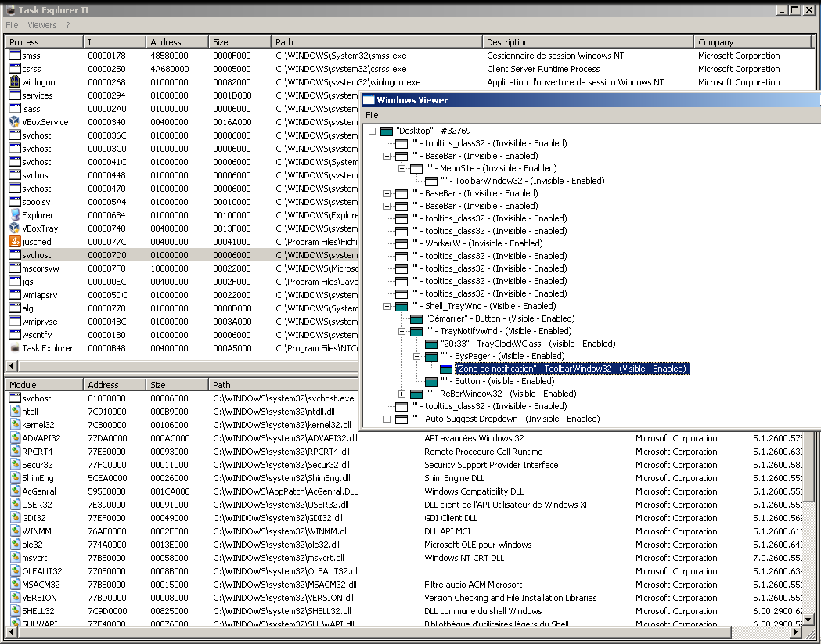Sort modules by Address column header
The width and height of the screenshot is (821, 644).
(x=103, y=385)
